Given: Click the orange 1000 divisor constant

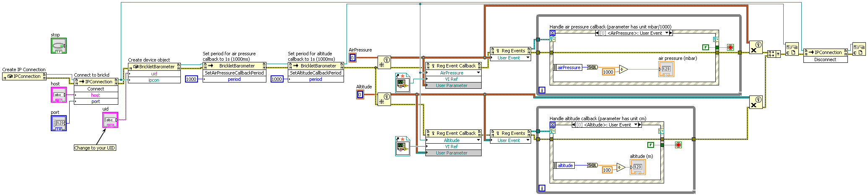Looking at the screenshot, I should (x=608, y=72).
